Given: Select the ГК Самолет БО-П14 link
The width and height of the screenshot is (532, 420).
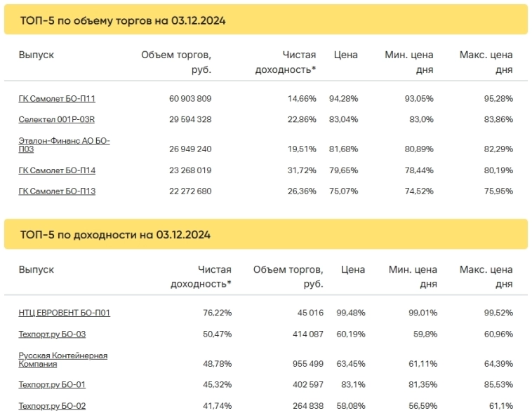Looking at the screenshot, I should click(x=57, y=170).
